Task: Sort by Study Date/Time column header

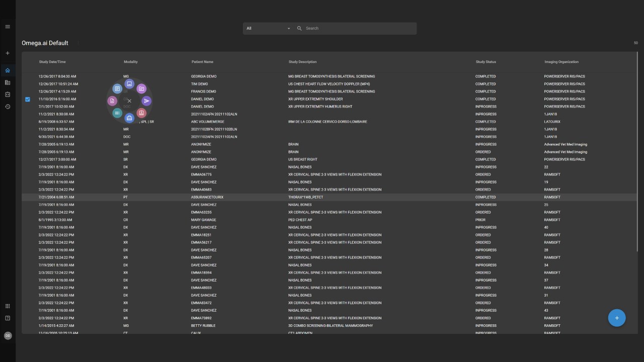Action: click(52, 62)
